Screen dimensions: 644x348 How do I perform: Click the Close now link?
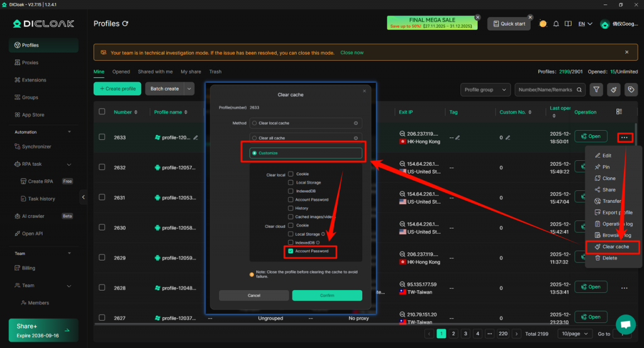click(352, 53)
